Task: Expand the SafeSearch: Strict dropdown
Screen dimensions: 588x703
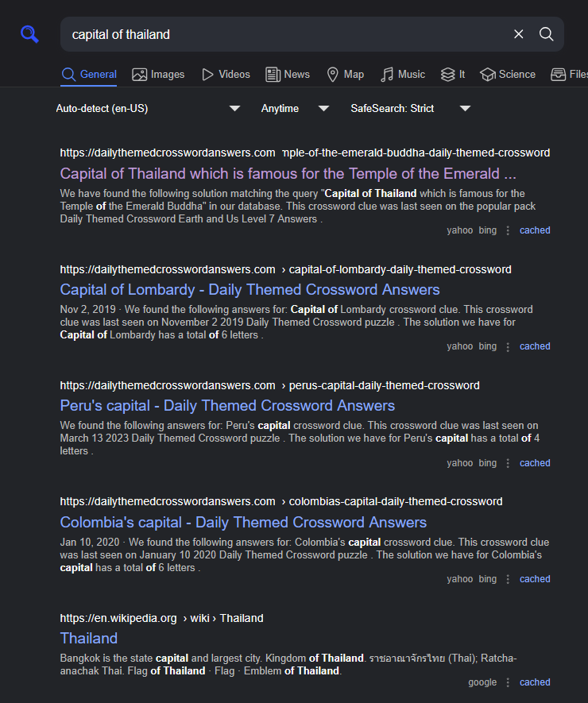Action: [411, 109]
